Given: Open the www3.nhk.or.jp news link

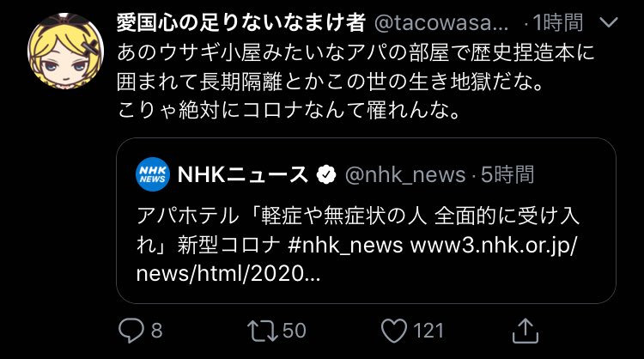Looking at the screenshot, I should point(356,259).
